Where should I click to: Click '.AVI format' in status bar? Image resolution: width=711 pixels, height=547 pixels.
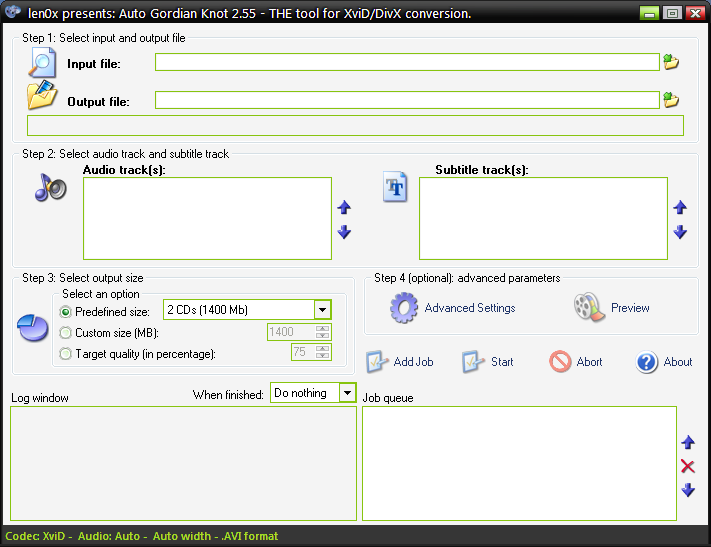pyautogui.click(x=250, y=536)
